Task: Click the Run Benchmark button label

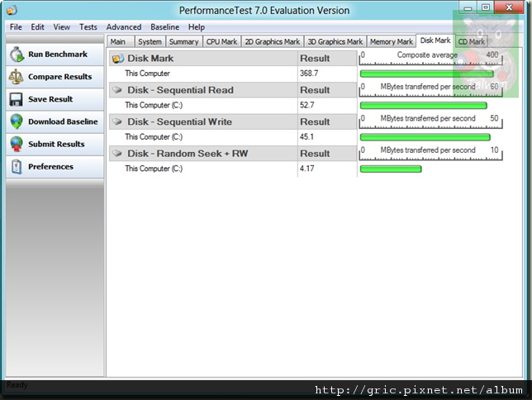Action: (x=58, y=55)
